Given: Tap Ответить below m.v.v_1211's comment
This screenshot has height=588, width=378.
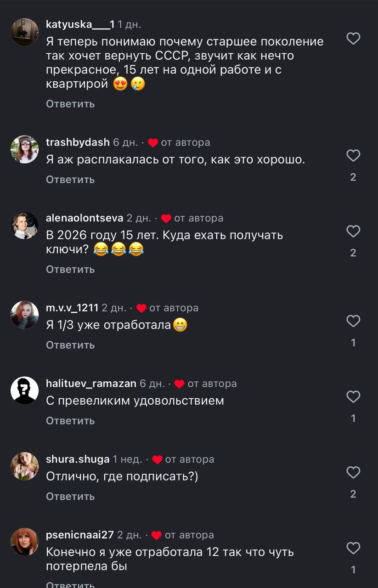Looking at the screenshot, I should tap(70, 345).
